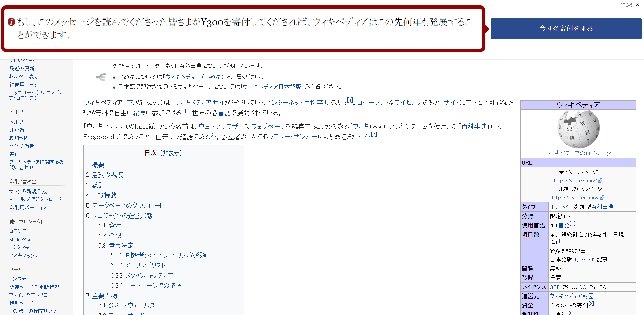Open ウィキブックス project link
Image resolution: width=644 pixels, height=315 pixels.
tap(24, 255)
